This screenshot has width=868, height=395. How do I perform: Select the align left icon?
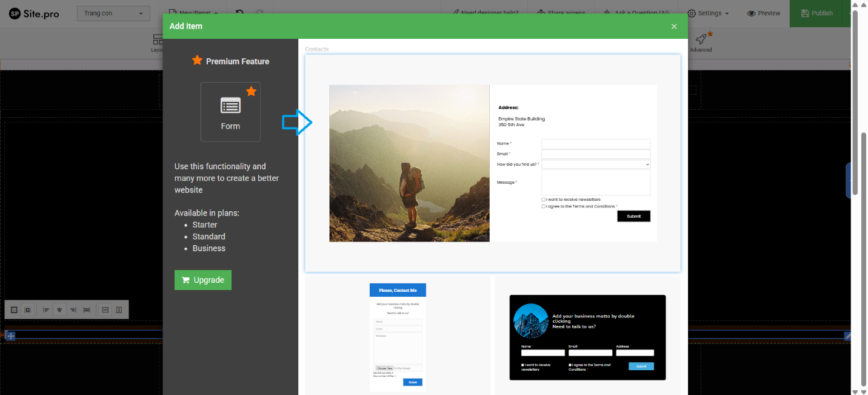pos(46,310)
